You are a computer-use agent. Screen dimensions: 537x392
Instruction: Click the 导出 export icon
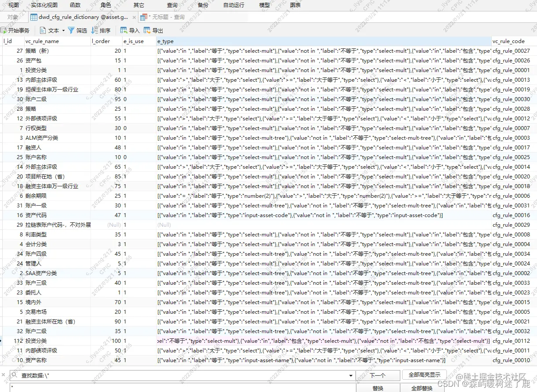pos(147,30)
